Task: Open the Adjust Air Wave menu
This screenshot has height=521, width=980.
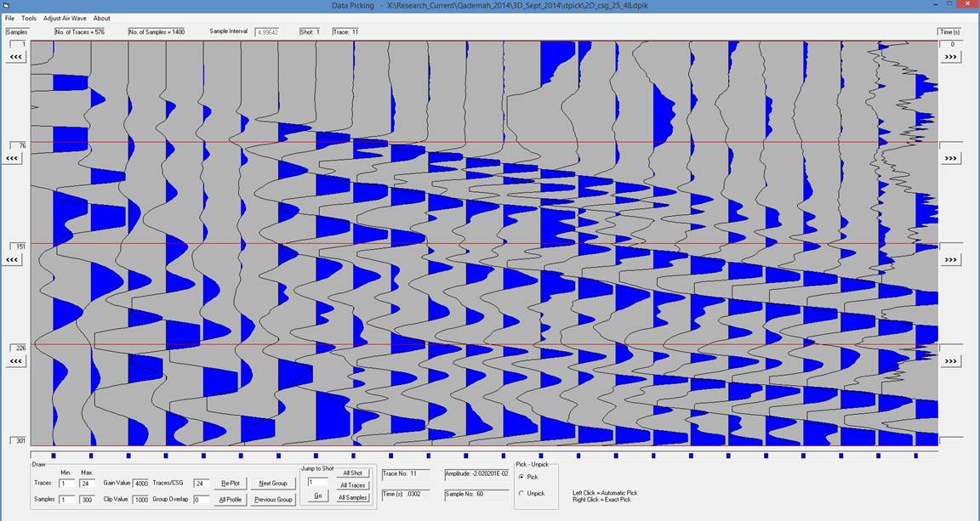Action: (x=65, y=18)
